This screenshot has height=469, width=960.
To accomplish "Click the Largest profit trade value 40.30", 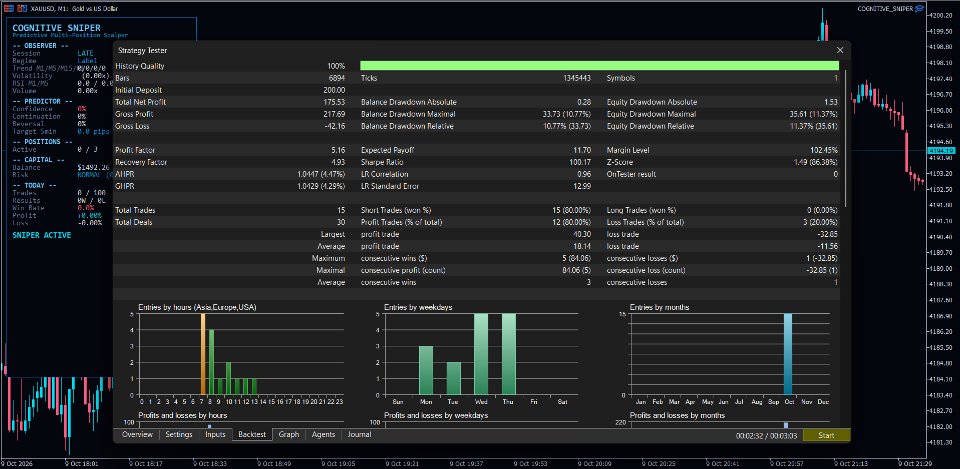I will pyautogui.click(x=582, y=234).
